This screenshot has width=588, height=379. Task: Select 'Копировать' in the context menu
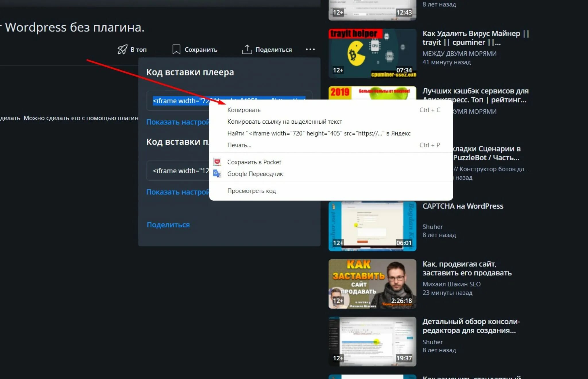[244, 110]
